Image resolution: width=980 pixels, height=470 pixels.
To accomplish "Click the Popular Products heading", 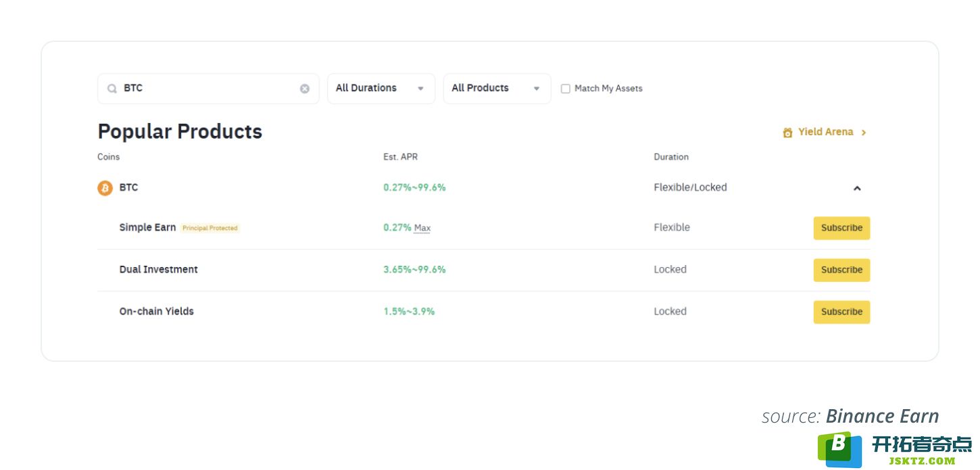I will click(180, 131).
